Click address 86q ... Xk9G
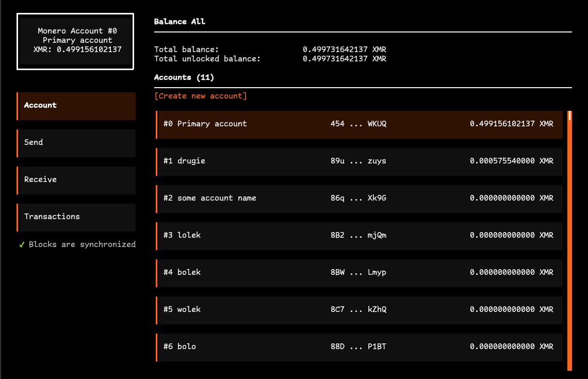Viewport: 588px width, 379px height. click(x=358, y=198)
